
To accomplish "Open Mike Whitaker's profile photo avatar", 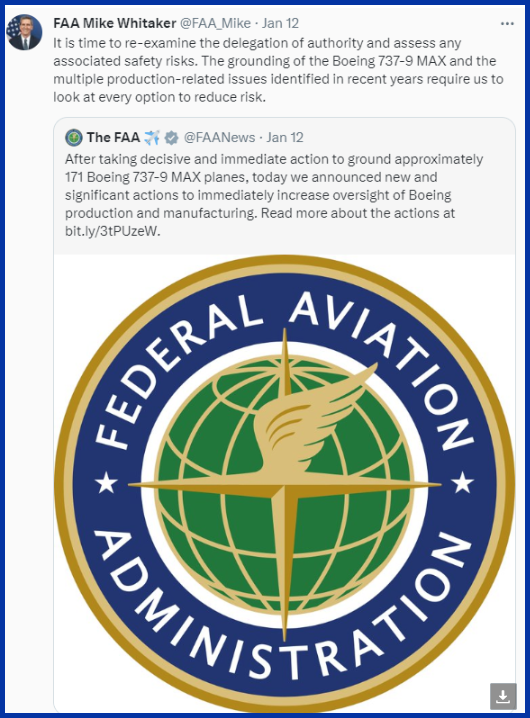I will click(x=24, y=32).
